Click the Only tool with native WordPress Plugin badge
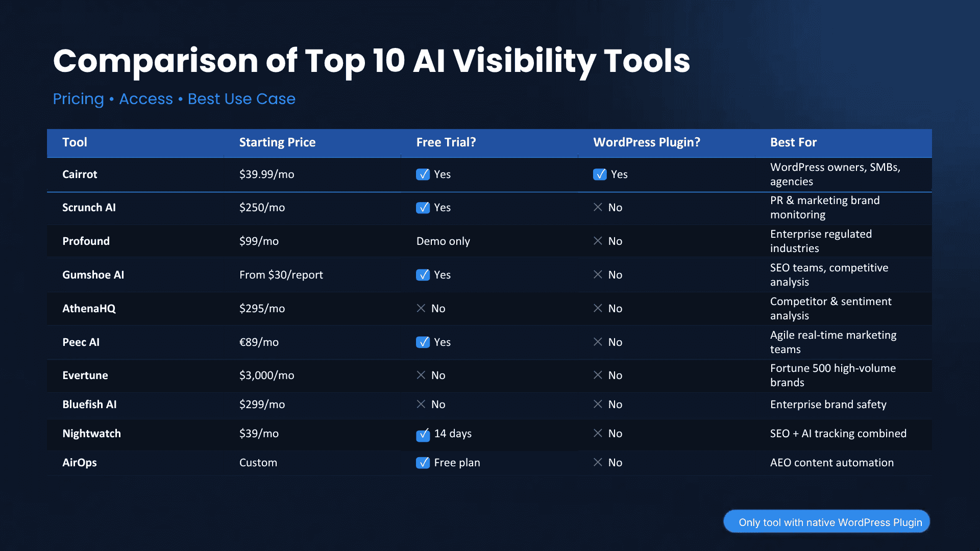 click(827, 521)
